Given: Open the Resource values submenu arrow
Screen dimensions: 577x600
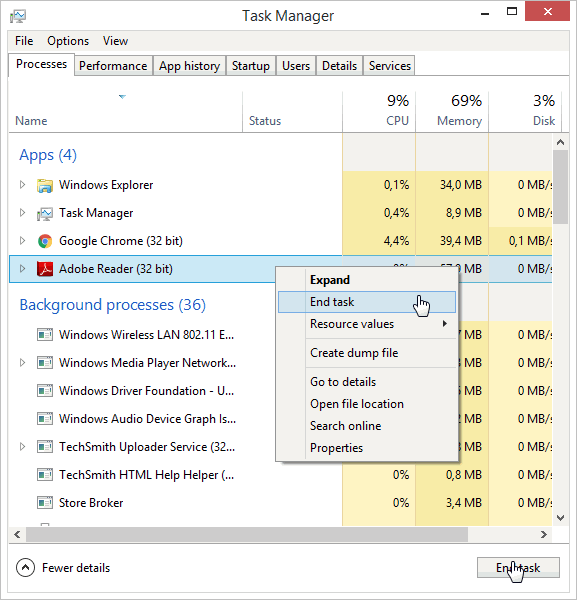Looking at the screenshot, I should pyautogui.click(x=444, y=324).
